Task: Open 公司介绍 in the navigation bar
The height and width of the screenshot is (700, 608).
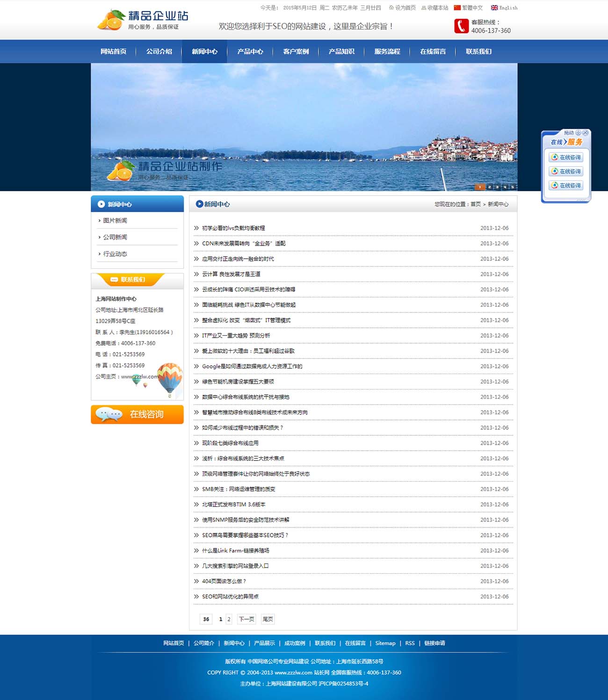Action: (159, 51)
